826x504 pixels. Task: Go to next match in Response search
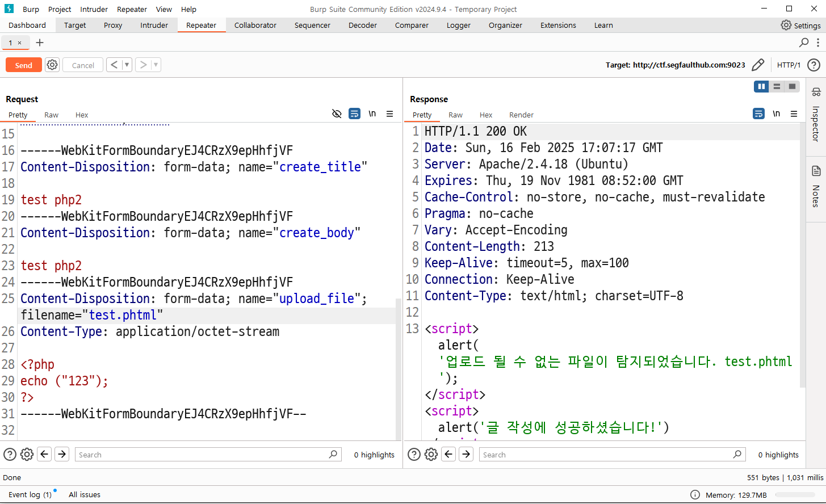[x=466, y=454]
